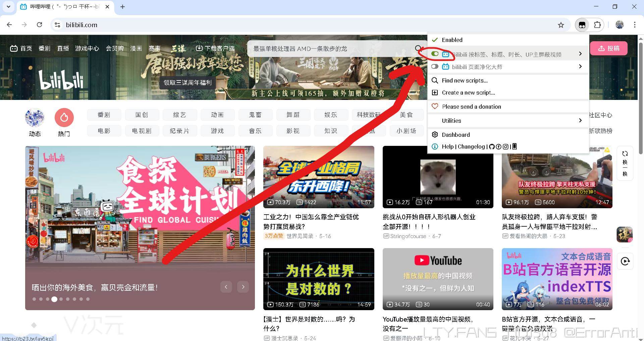Open uploader Stringofcourse link

pos(408,236)
